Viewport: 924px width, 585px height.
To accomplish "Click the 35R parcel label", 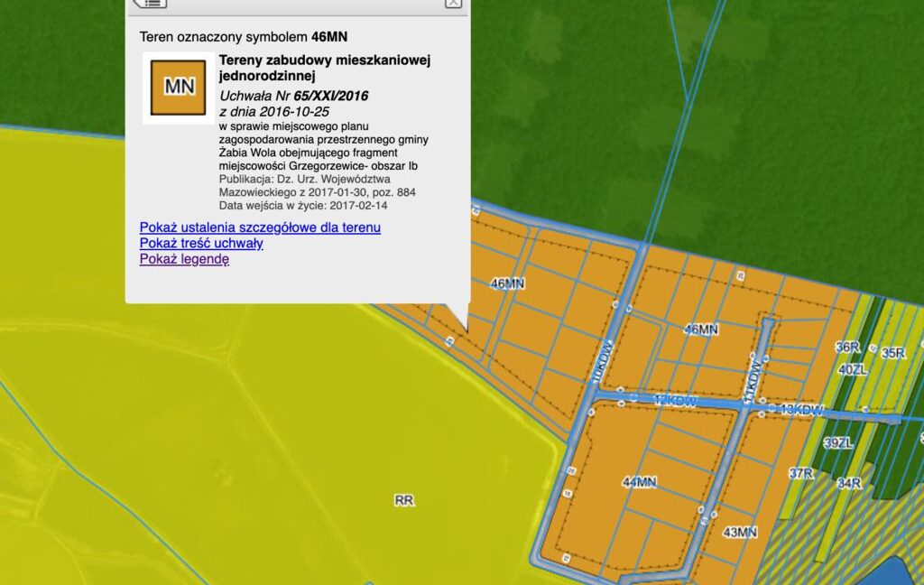I will pyautogui.click(x=893, y=353).
